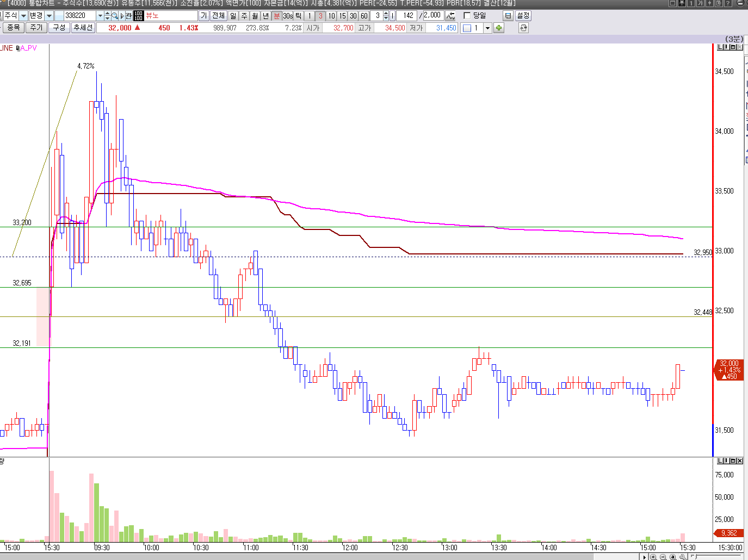The image size is (748, 560).
Task: Click the interval value 3 spinner arrows
Action: 386,16
